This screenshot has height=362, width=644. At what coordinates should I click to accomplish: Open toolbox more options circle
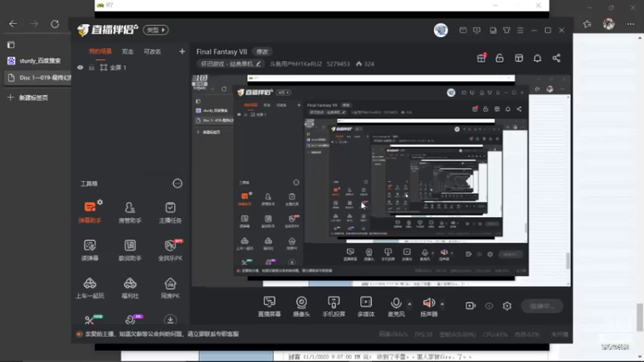(177, 183)
